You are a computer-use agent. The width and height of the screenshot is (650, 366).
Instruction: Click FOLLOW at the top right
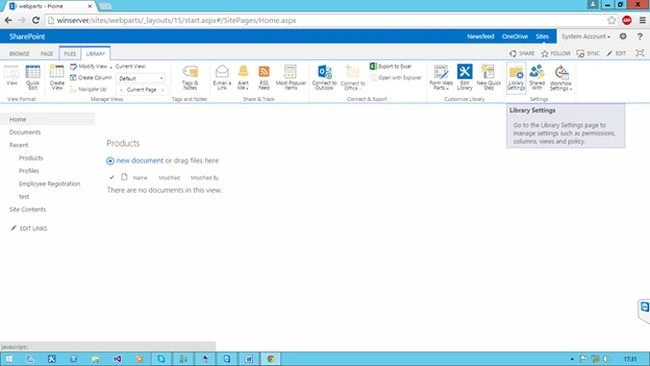pyautogui.click(x=556, y=53)
